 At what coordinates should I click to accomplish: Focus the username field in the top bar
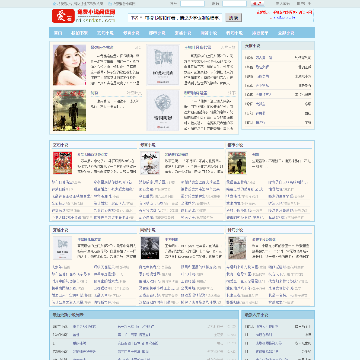tap(192, 3)
